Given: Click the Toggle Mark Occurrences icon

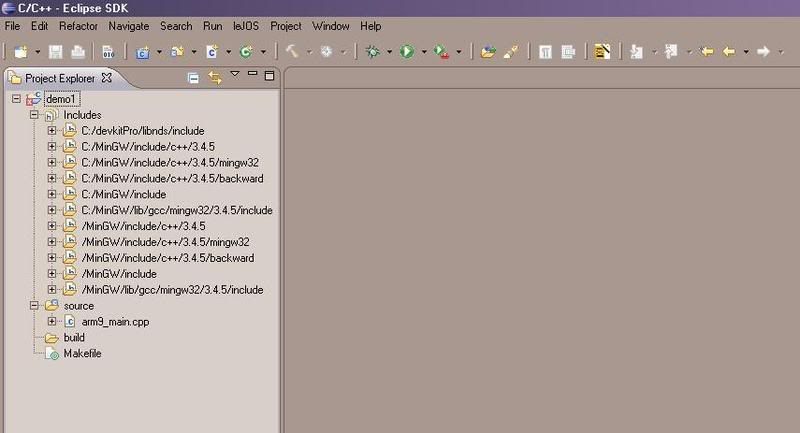Looking at the screenshot, I should 545,52.
